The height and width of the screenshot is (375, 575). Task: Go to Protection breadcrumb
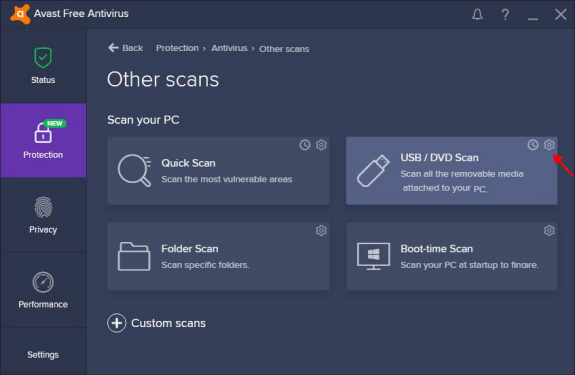[x=177, y=48]
